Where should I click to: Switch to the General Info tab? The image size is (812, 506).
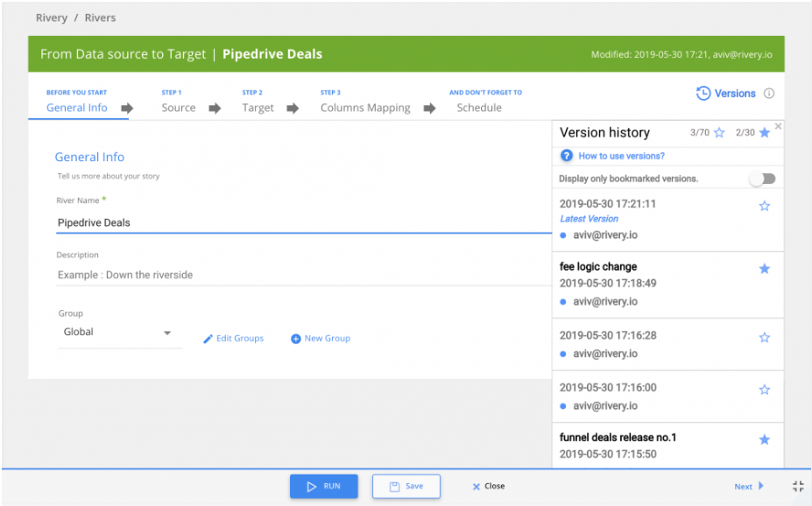(76, 108)
